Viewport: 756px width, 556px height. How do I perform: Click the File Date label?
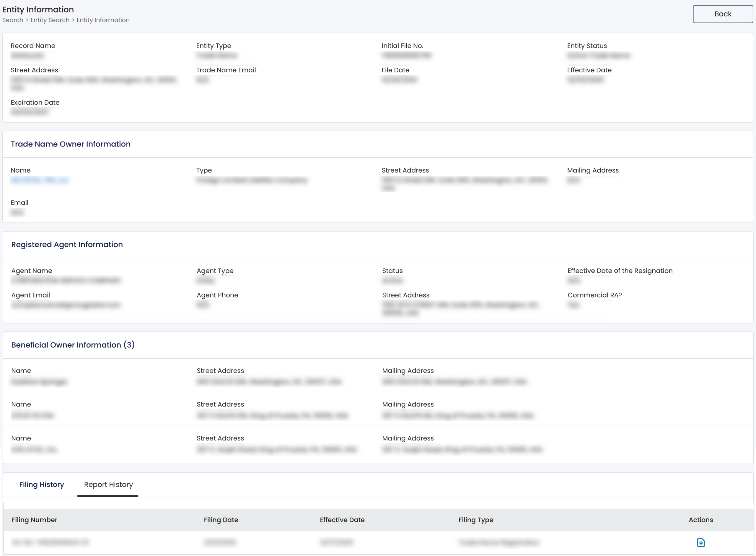(395, 70)
